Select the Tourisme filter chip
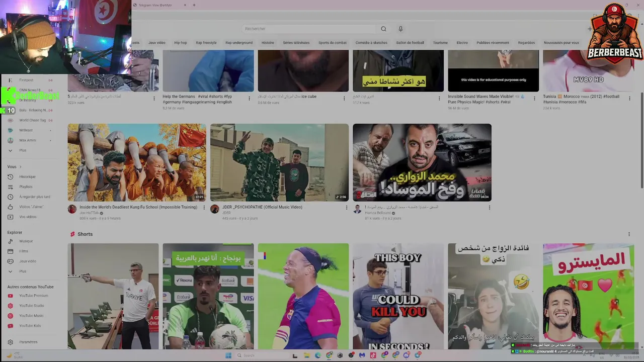Image resolution: width=644 pixels, height=362 pixels. (x=440, y=43)
